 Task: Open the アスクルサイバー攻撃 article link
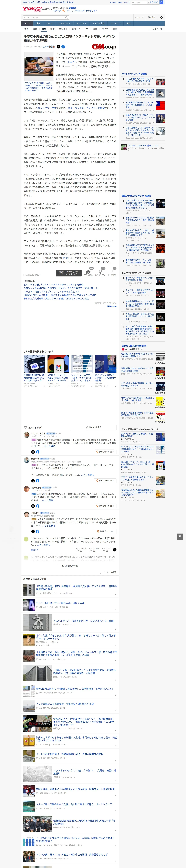click(x=83, y=621)
